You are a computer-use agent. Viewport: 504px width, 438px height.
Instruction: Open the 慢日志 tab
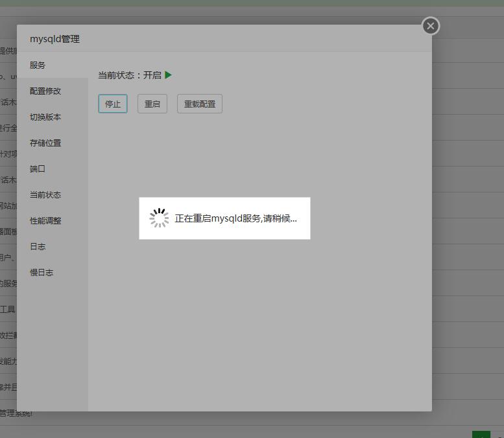point(42,273)
